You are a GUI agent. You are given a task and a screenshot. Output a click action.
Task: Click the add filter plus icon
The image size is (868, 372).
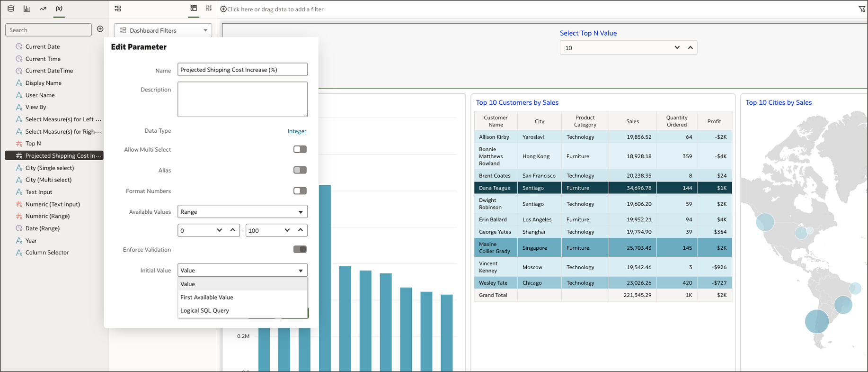223,9
